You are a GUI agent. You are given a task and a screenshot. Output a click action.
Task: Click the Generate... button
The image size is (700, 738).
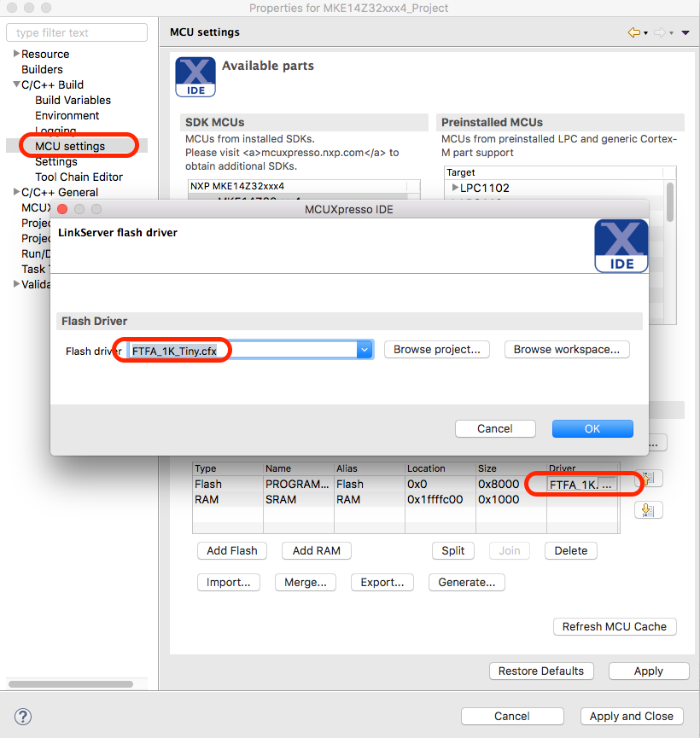click(x=467, y=582)
